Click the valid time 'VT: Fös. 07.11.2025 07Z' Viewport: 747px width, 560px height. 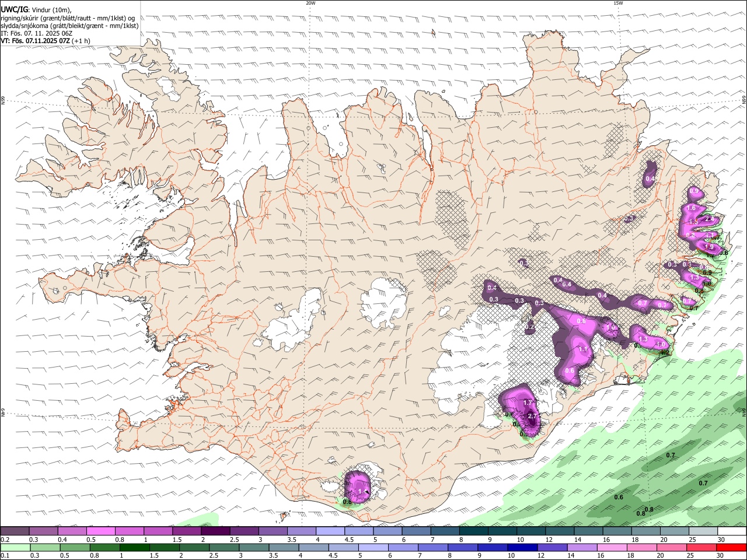click(x=36, y=41)
